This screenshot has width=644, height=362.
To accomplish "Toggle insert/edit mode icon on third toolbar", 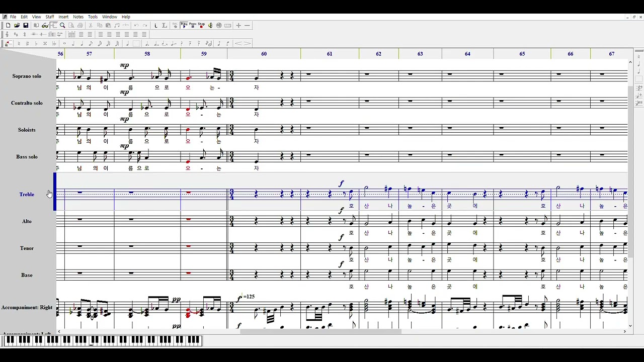I will (x=8, y=43).
